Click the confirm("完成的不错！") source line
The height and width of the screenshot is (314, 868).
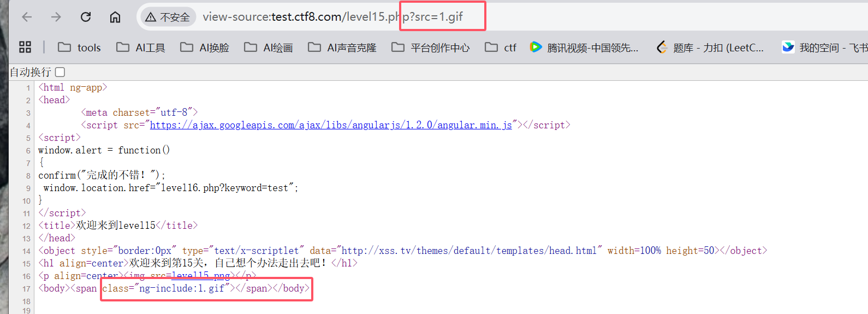click(102, 175)
